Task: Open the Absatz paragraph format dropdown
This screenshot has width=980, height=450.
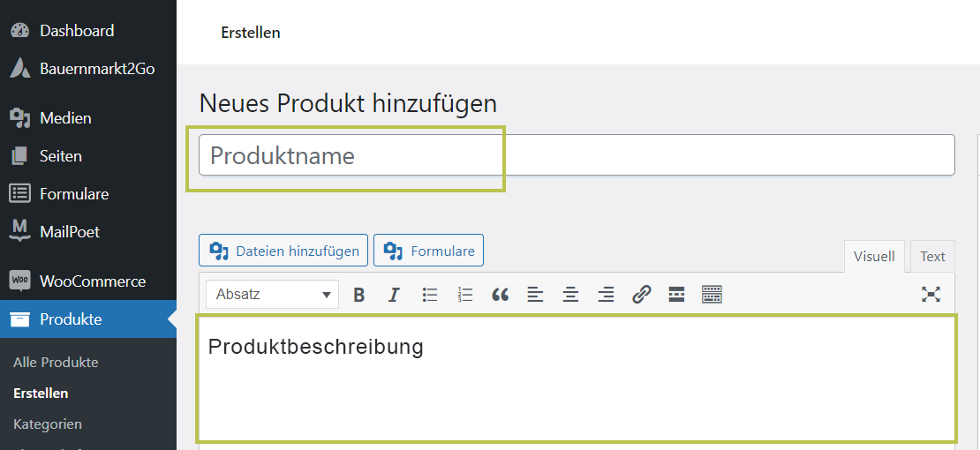Action: click(x=273, y=295)
